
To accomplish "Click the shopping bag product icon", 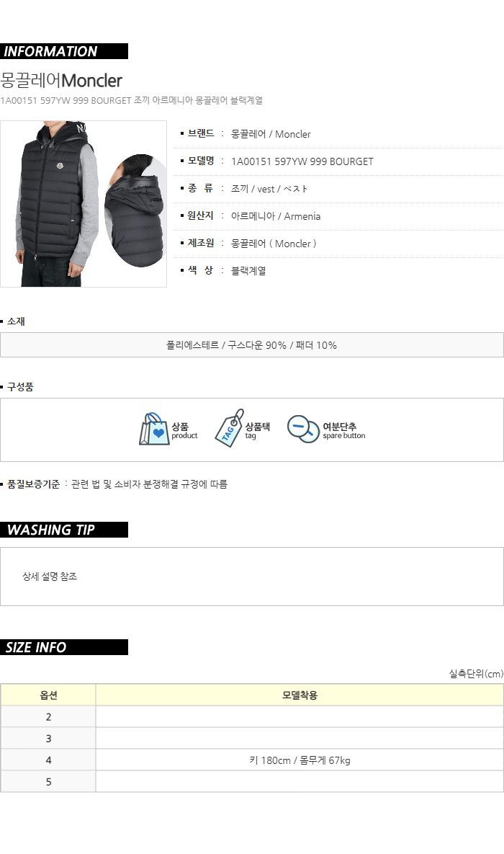I will pyautogui.click(x=155, y=430).
